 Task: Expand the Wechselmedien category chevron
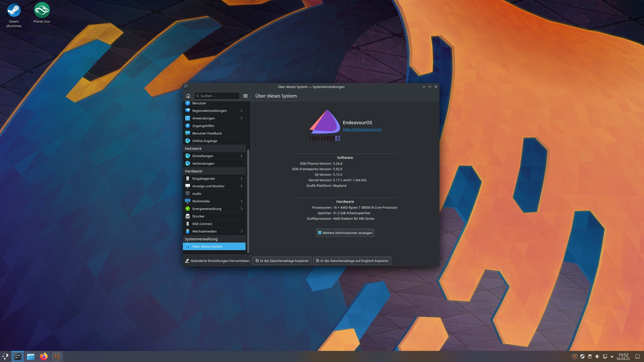241,231
